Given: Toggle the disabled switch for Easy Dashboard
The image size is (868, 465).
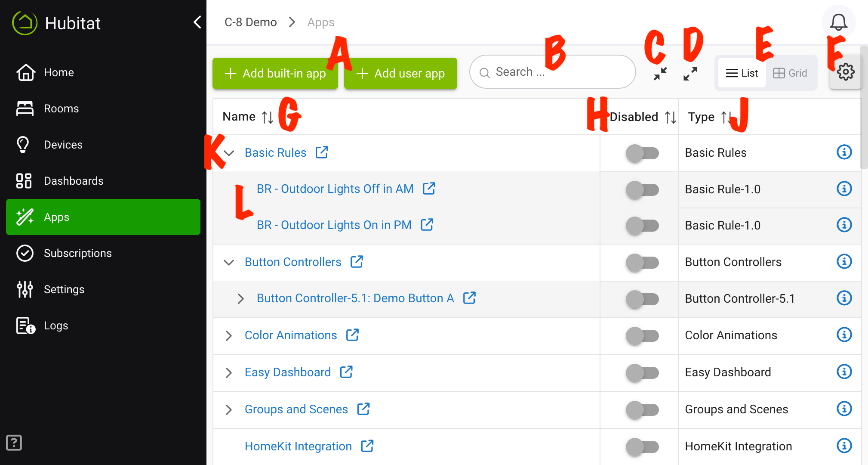Looking at the screenshot, I should [x=641, y=371].
